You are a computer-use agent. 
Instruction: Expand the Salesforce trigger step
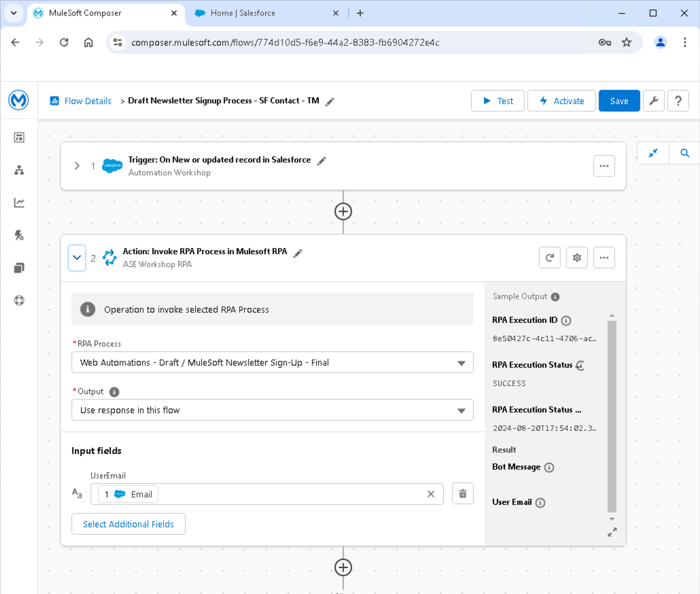coord(77,166)
